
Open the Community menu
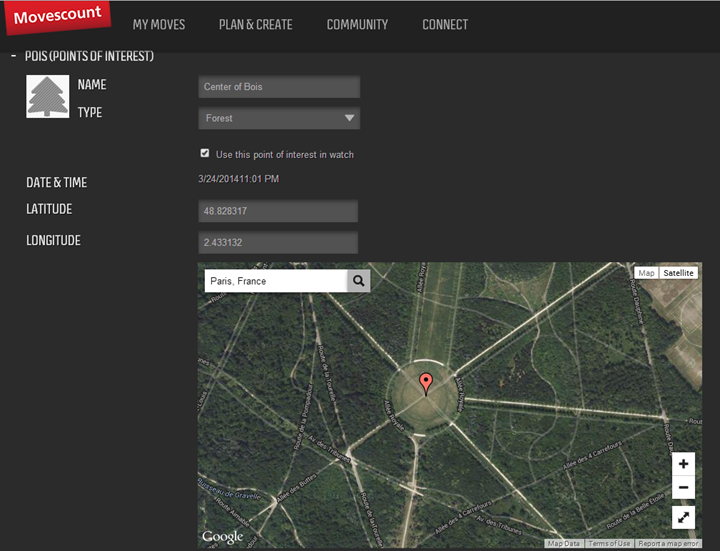click(x=357, y=25)
